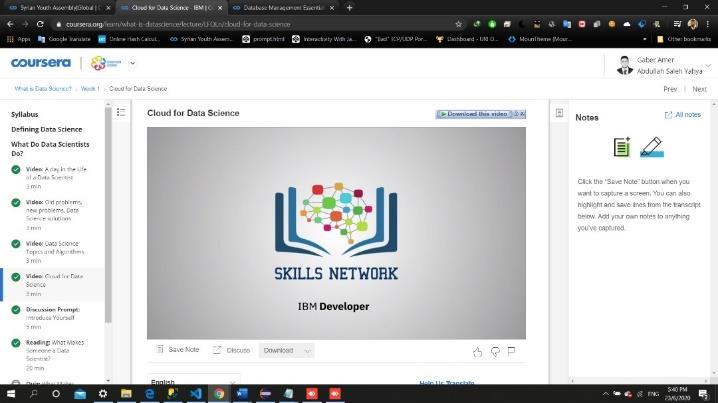Open the IBM Skills Network partner logo
The image size is (718, 403).
pyautogui.click(x=106, y=63)
